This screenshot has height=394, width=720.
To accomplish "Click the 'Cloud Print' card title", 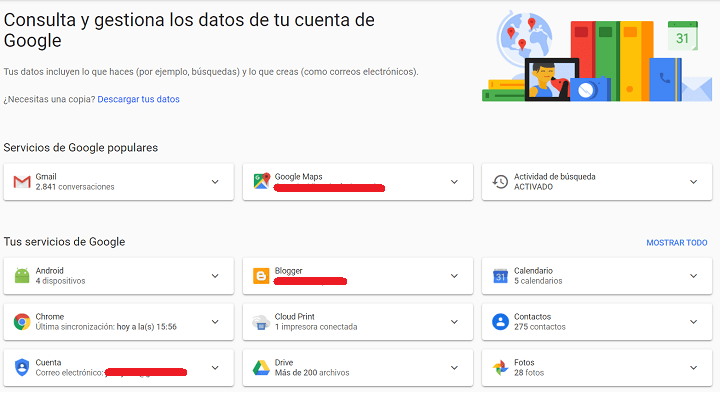I will [x=294, y=317].
